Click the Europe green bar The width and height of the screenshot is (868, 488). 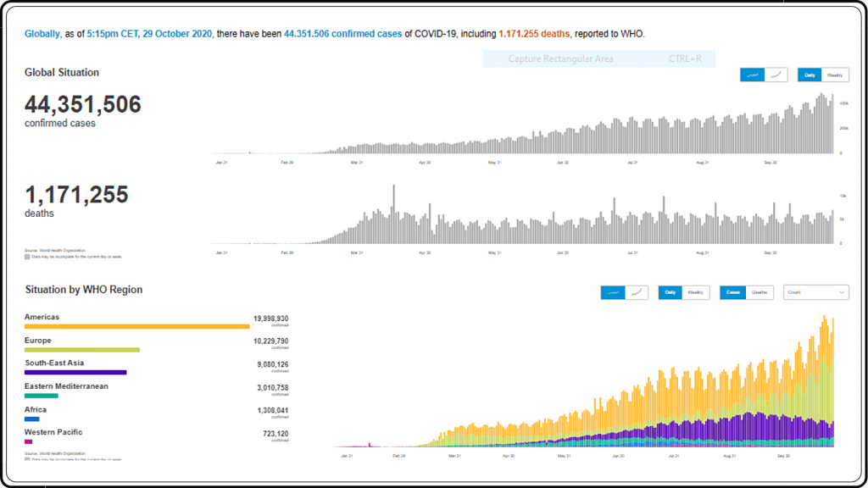pyautogui.click(x=82, y=350)
